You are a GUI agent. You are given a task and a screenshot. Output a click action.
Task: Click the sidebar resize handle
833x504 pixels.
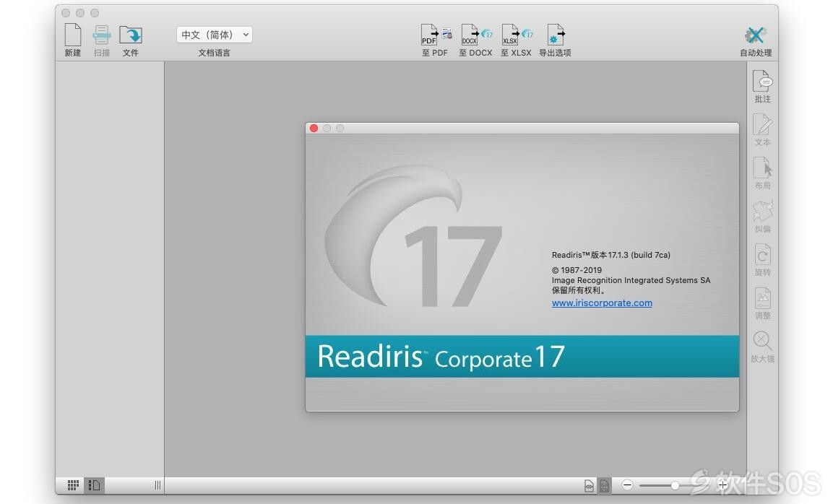[x=157, y=485]
